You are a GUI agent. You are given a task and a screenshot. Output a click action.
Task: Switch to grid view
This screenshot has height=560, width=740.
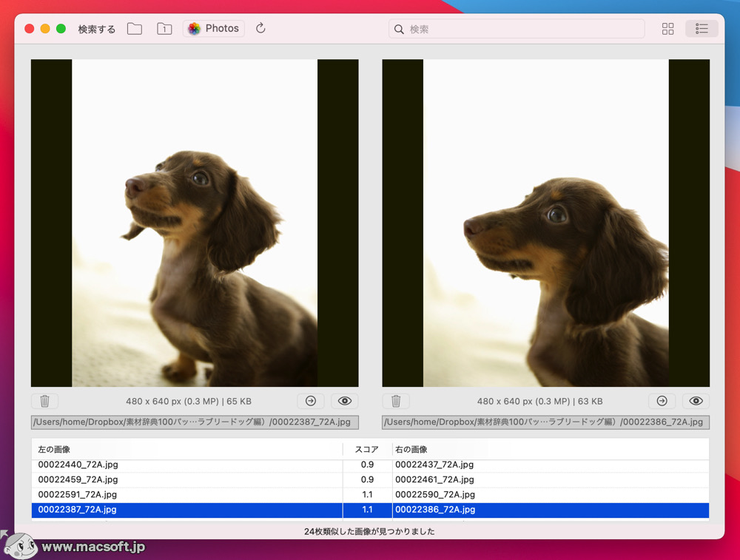(x=667, y=28)
